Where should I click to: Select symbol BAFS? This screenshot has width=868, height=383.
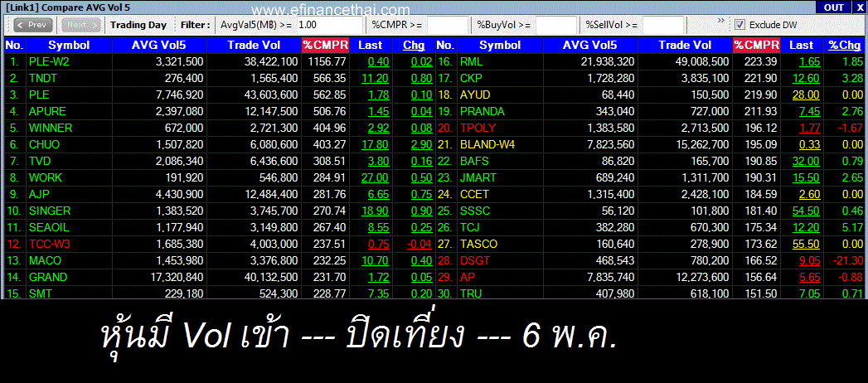coord(474,161)
